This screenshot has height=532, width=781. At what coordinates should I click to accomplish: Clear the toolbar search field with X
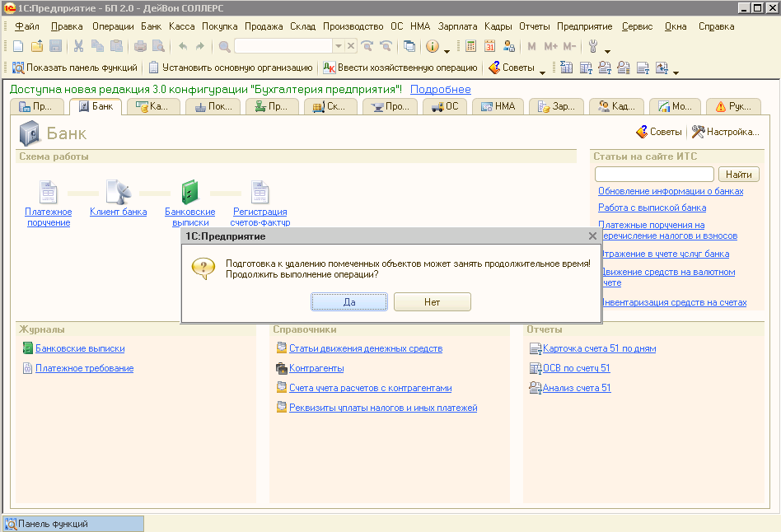coord(351,46)
